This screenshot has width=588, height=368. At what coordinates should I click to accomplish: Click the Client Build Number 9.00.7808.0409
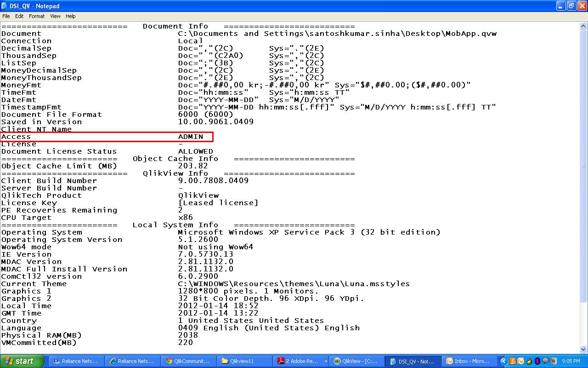coord(213,181)
